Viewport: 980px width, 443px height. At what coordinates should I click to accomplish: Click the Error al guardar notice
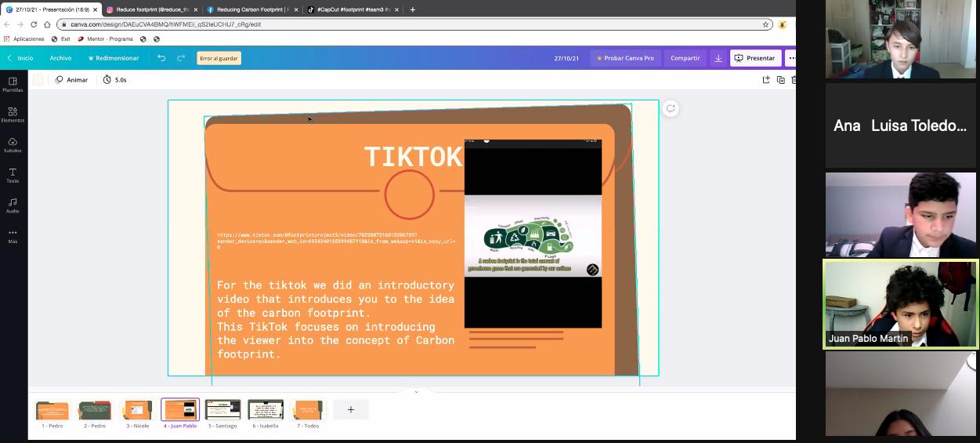coord(219,58)
